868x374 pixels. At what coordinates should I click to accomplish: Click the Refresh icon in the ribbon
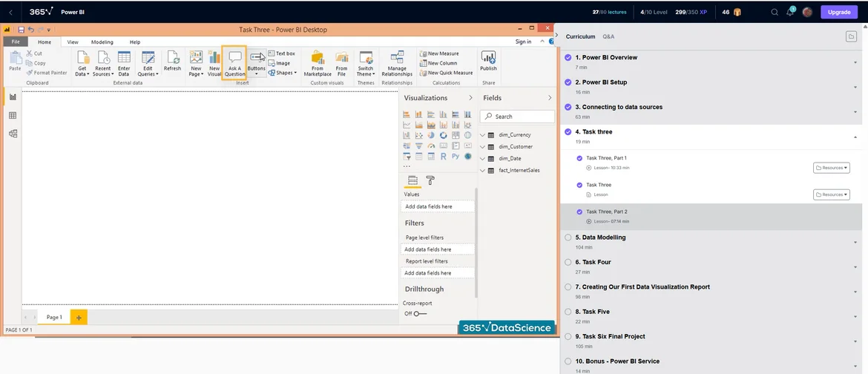[x=172, y=62]
